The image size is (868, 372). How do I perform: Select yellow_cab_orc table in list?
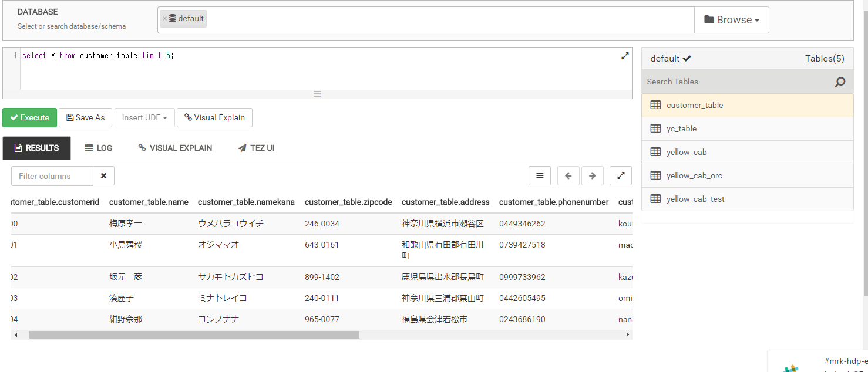point(694,175)
